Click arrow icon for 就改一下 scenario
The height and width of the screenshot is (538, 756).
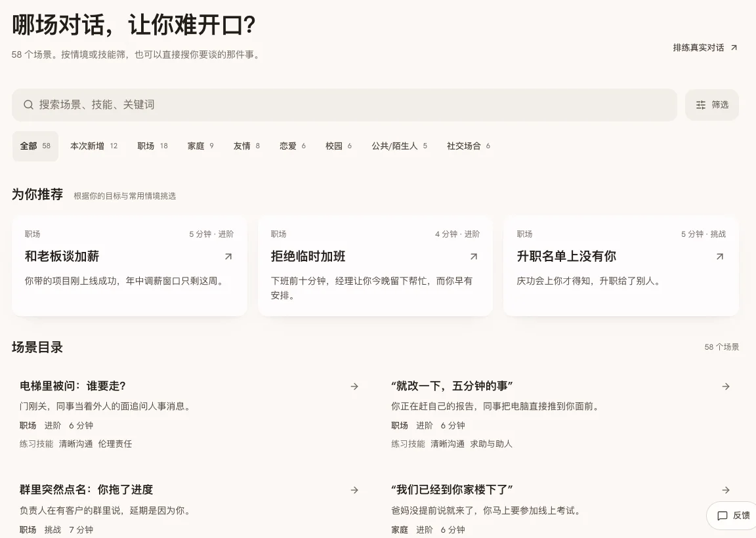click(x=726, y=386)
